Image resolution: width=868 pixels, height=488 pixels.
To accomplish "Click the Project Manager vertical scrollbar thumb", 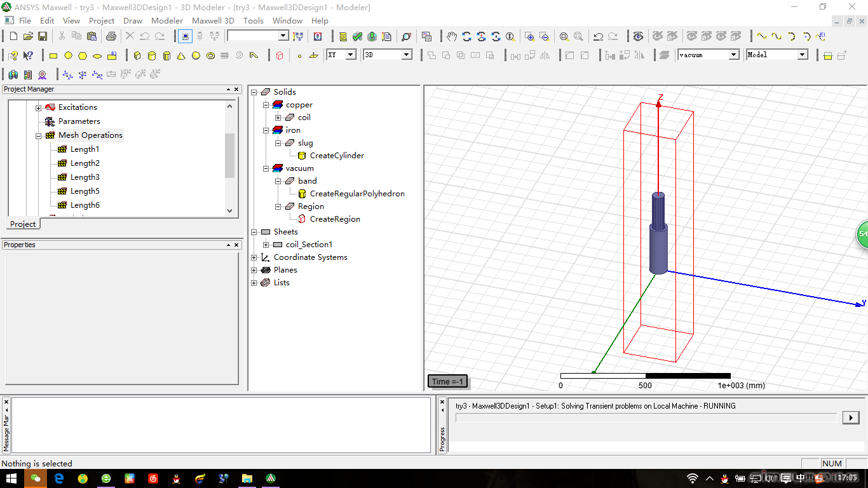I will pyautogui.click(x=229, y=156).
